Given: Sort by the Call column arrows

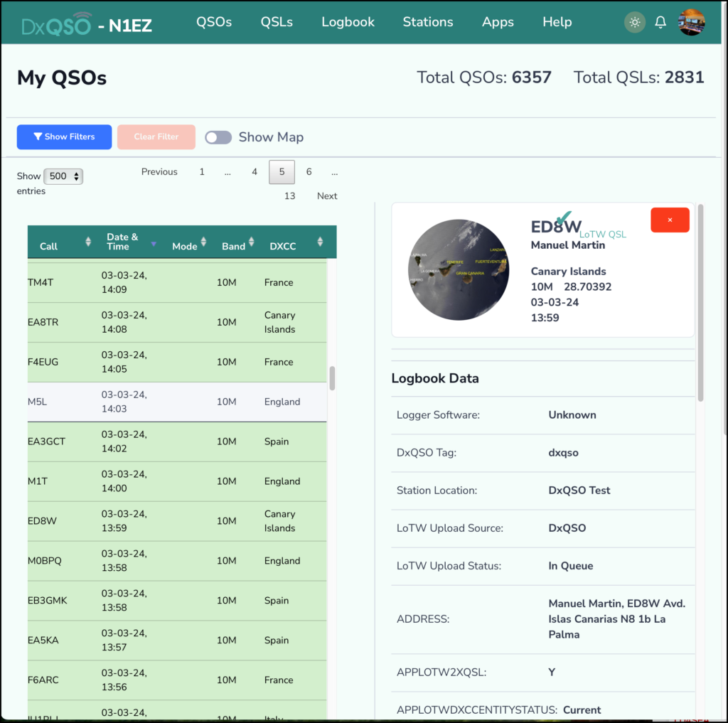Looking at the screenshot, I should pos(88,242).
